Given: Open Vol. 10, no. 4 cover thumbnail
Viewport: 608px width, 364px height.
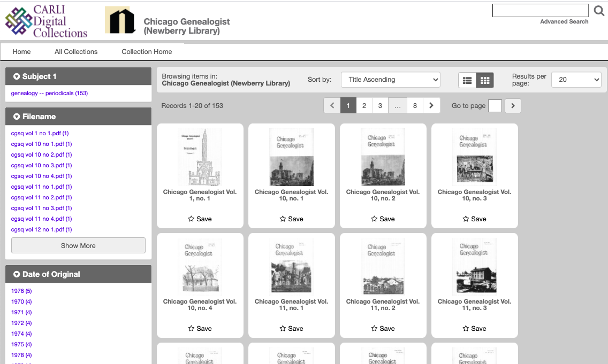Looking at the screenshot, I should pyautogui.click(x=200, y=267).
